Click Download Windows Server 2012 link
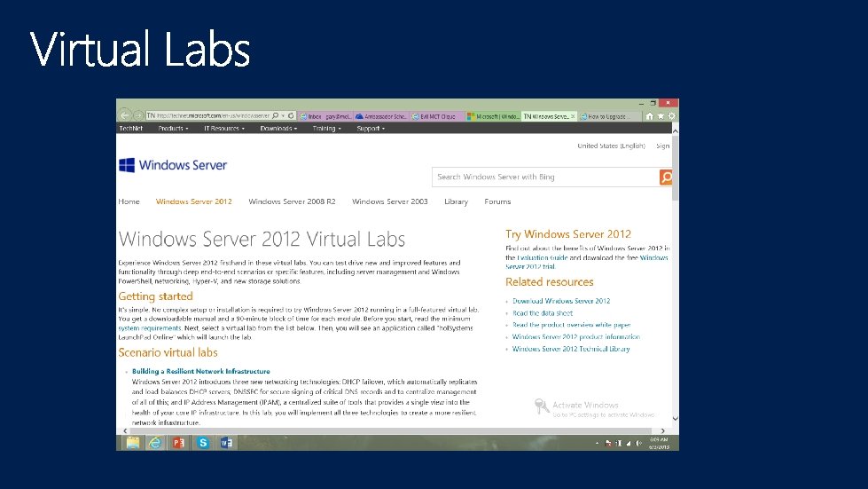Image resolution: width=868 pixels, height=489 pixels. [561, 301]
